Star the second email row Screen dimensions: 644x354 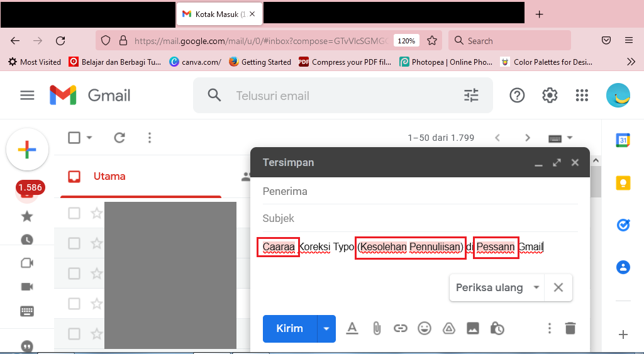[x=96, y=243]
